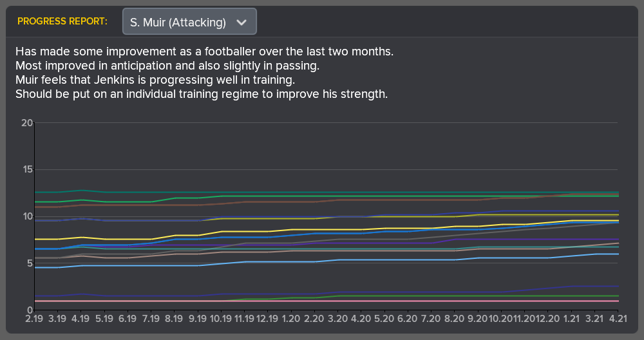The image size is (644, 340).
Task: Click the PROGRESS REPORT heading label
Action: pyautogui.click(x=62, y=22)
